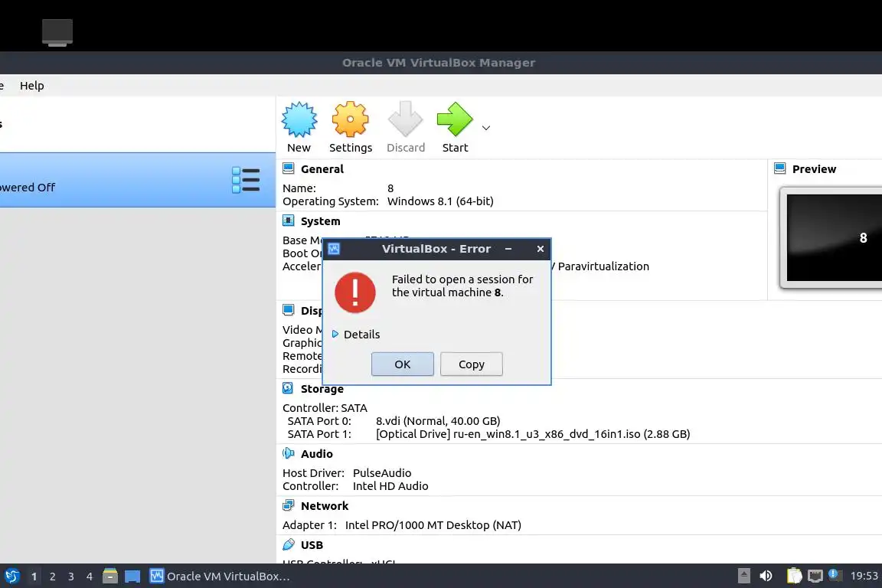882x588 pixels.
Task: Open the System section heading
Action: (321, 221)
